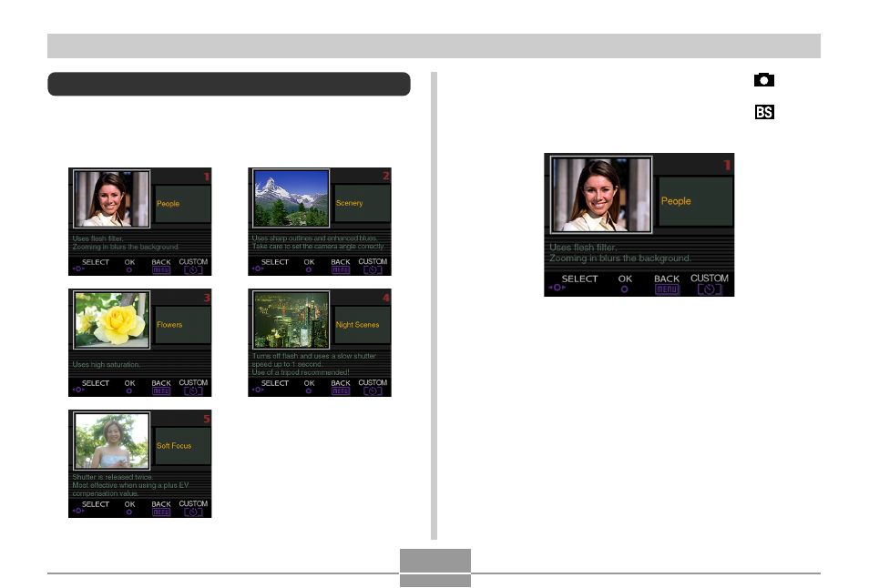Click the camera REC mode icon

[x=763, y=80]
